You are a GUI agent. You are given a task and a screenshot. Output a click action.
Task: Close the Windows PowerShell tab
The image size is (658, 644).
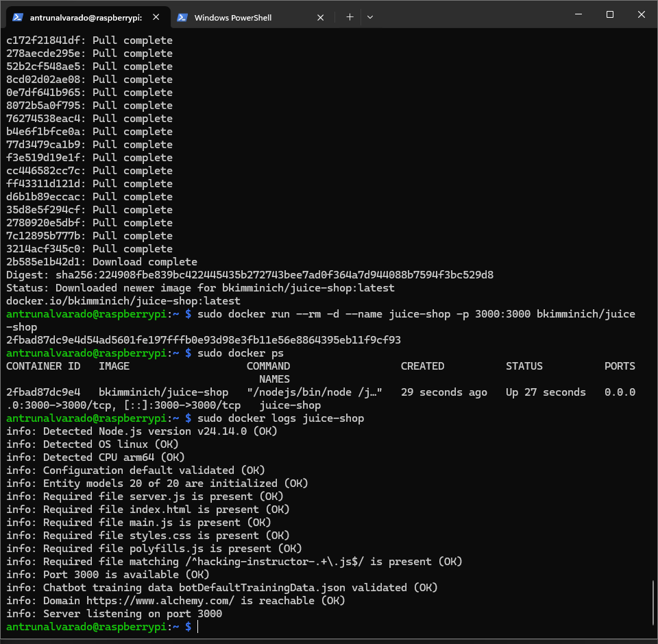coord(320,18)
